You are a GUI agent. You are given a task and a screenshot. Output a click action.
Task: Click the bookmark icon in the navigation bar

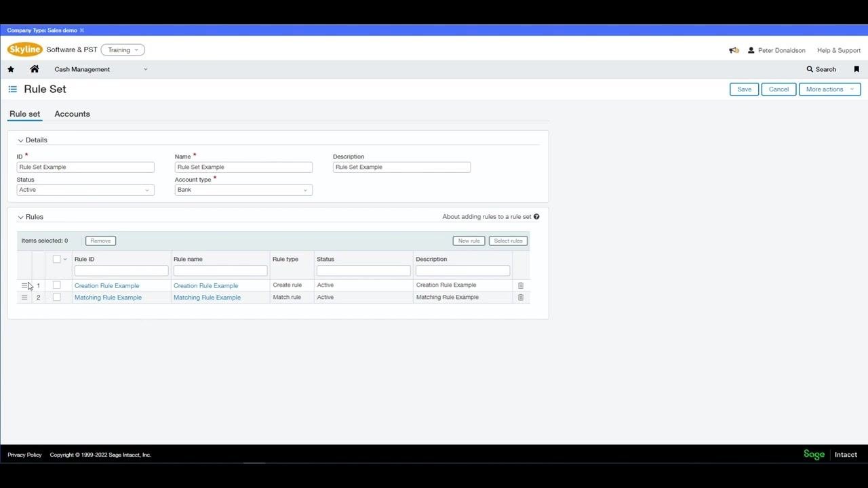(856, 69)
